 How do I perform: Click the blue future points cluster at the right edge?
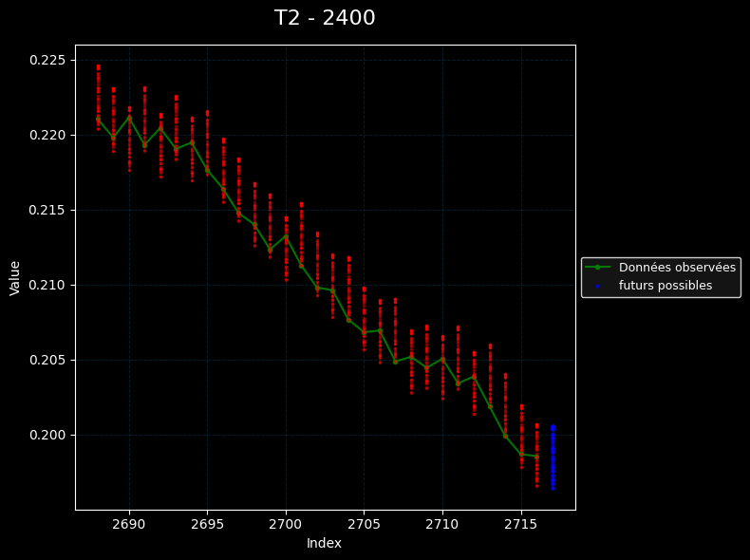tap(553, 457)
